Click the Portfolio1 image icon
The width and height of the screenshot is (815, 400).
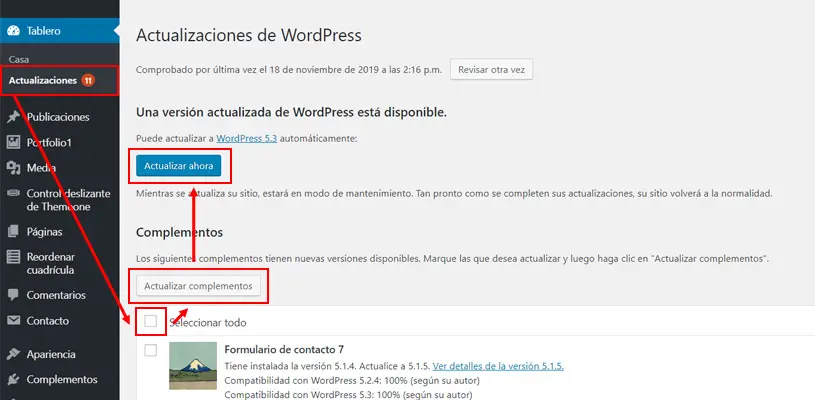[14, 142]
